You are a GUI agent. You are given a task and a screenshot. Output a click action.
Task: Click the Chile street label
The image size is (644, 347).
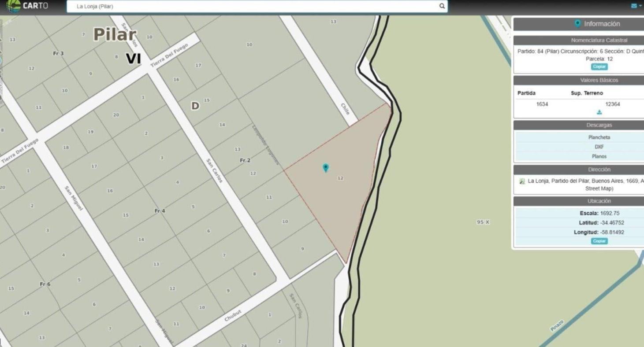coord(345,109)
